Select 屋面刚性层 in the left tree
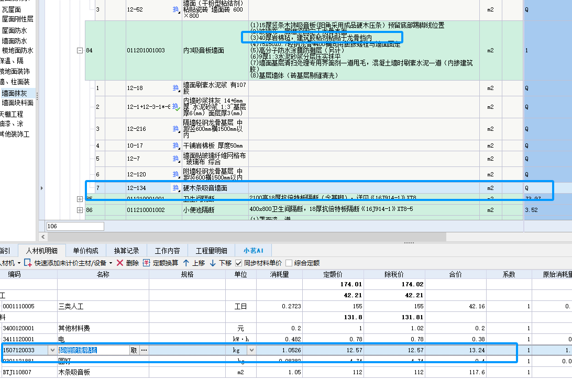The height and width of the screenshot is (392, 572). [17, 19]
